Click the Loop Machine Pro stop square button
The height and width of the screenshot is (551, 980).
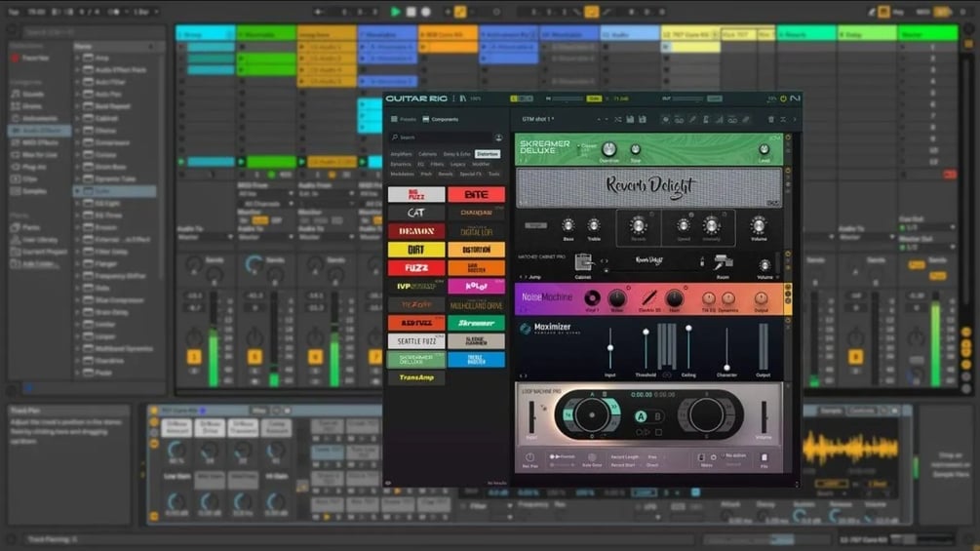(x=658, y=432)
